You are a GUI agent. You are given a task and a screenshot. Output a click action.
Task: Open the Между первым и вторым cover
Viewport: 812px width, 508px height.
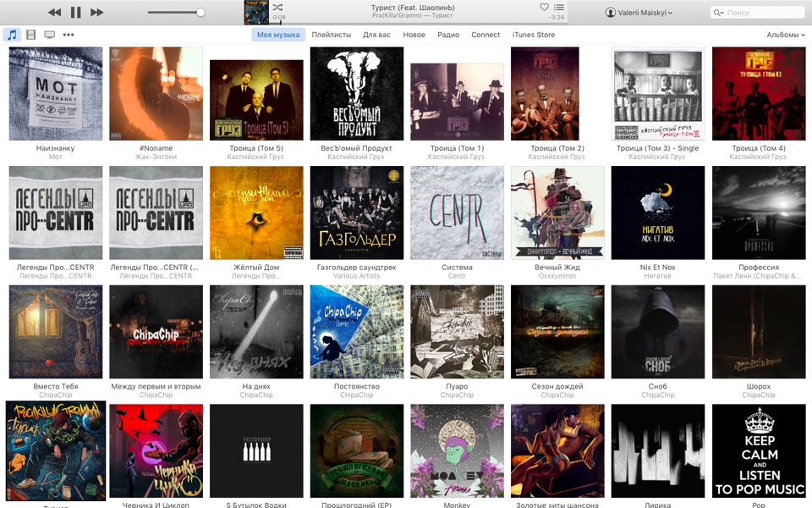(156, 332)
